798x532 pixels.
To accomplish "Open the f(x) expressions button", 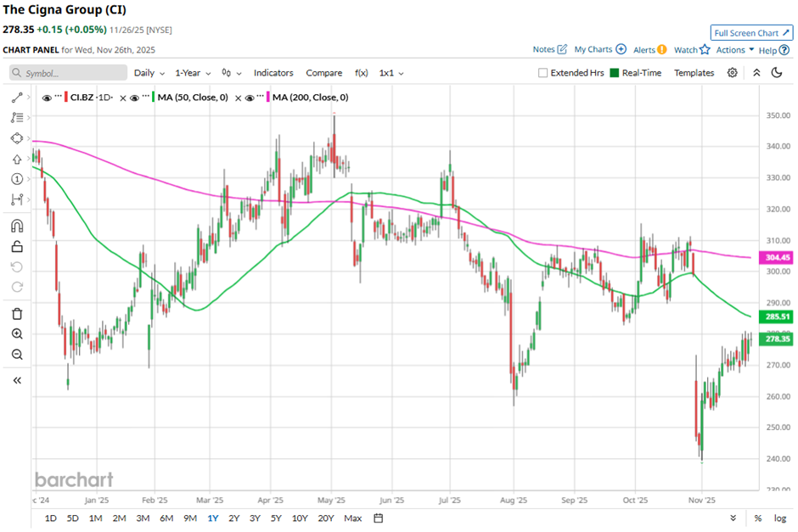I will click(362, 73).
